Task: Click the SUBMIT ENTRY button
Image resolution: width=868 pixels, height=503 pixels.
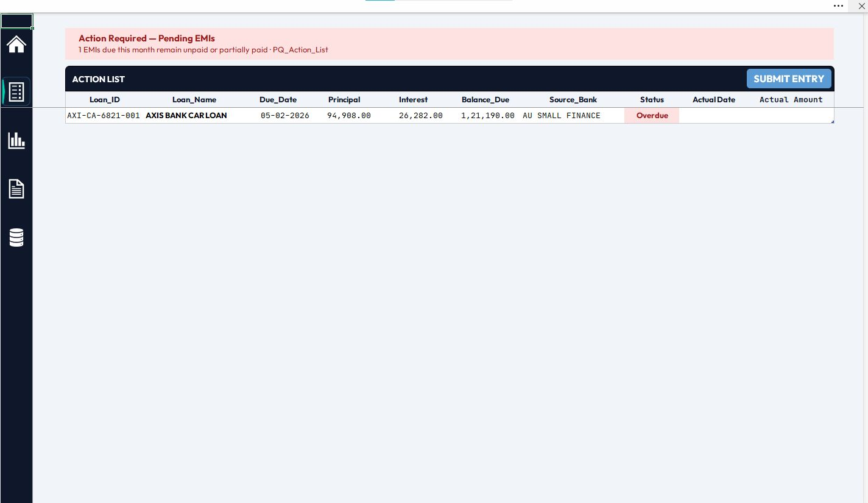Action: pos(789,79)
